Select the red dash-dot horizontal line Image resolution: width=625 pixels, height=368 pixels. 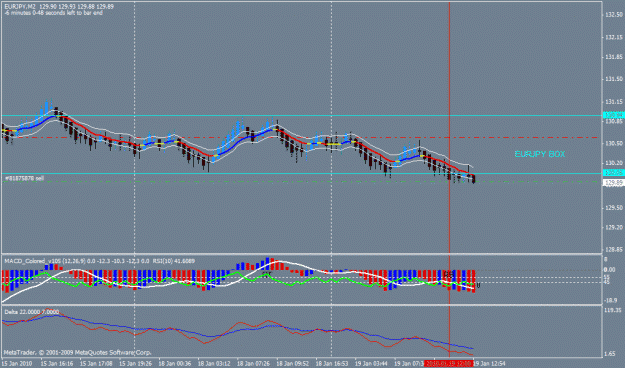point(301,138)
